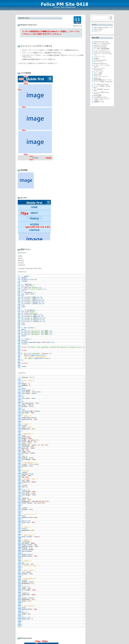Click the css(07/11) code block
129x644 pixels.
[x=51, y=501]
